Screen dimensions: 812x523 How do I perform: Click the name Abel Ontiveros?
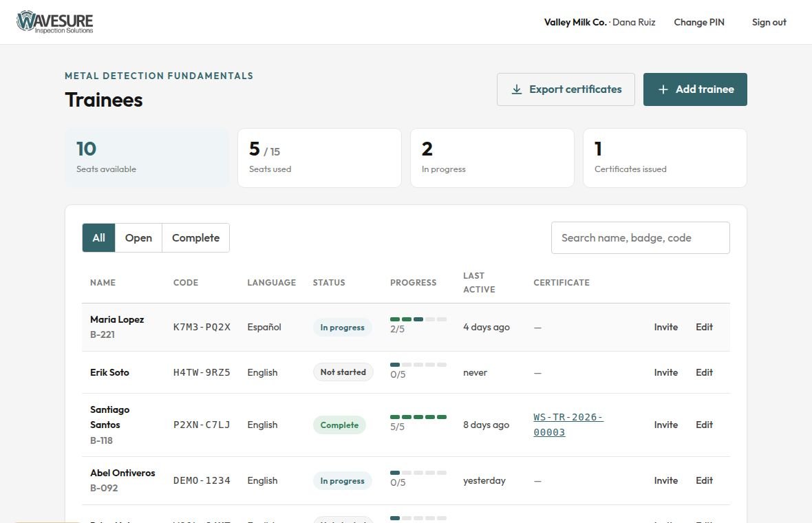pyautogui.click(x=122, y=473)
